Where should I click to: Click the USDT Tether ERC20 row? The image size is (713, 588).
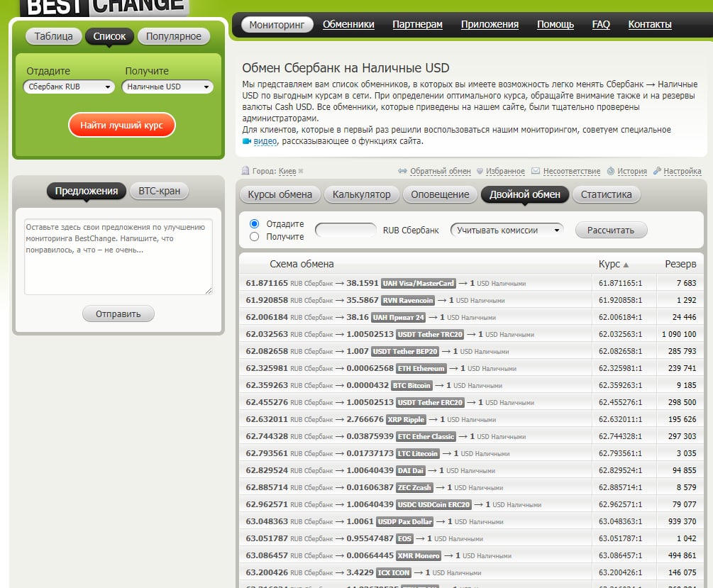pyautogui.click(x=471, y=402)
